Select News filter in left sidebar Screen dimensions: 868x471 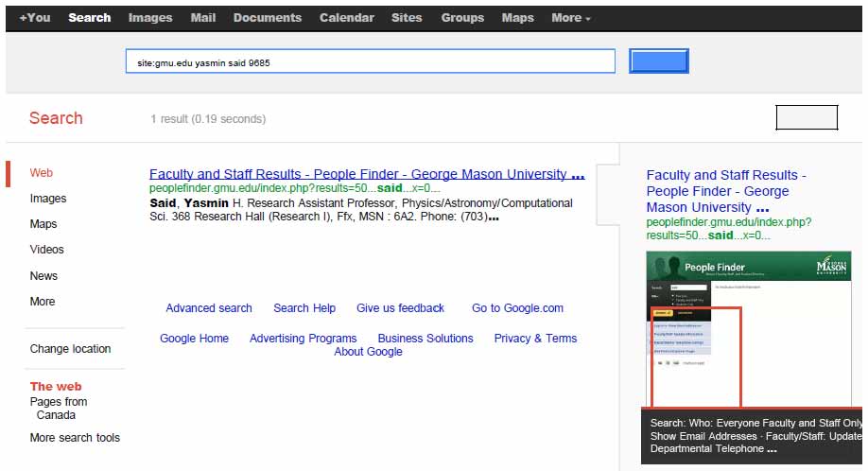point(43,276)
